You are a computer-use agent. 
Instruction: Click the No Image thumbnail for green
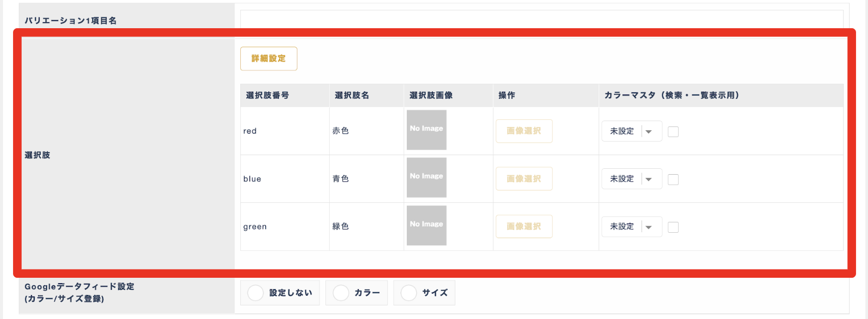[426, 225]
